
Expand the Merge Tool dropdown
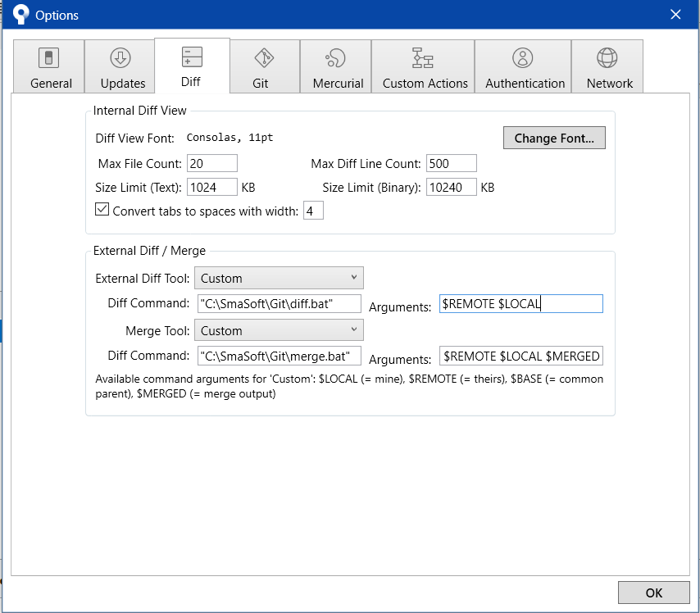click(x=279, y=330)
